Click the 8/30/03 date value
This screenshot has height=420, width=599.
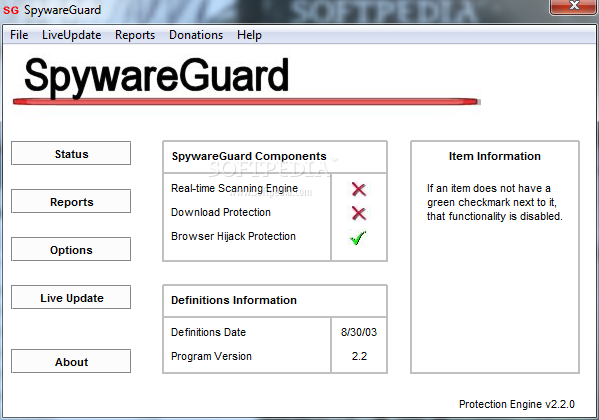point(359,332)
